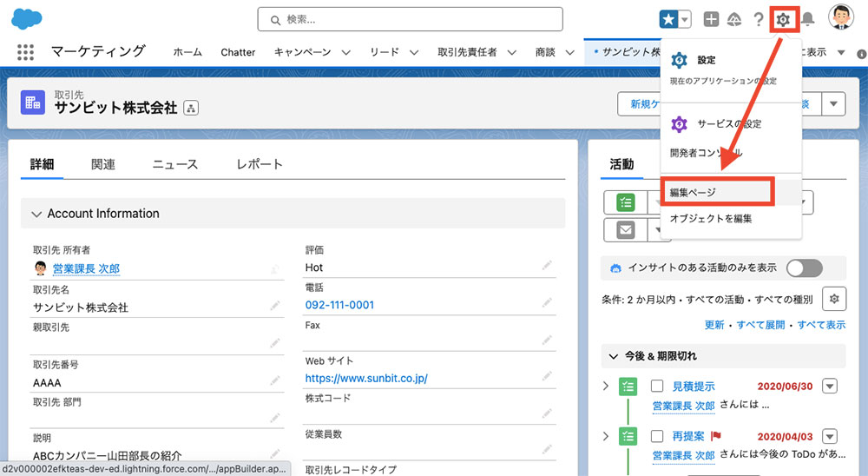Image resolution: width=868 pixels, height=476 pixels.
Task: Select サービスの設定 in the gear menu
Action: click(731, 123)
